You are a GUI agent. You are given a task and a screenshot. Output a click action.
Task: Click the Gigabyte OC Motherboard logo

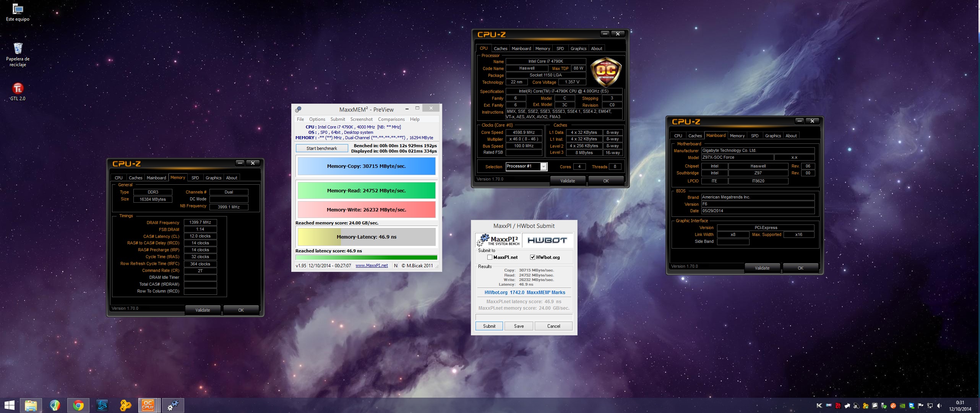pyautogui.click(x=606, y=72)
